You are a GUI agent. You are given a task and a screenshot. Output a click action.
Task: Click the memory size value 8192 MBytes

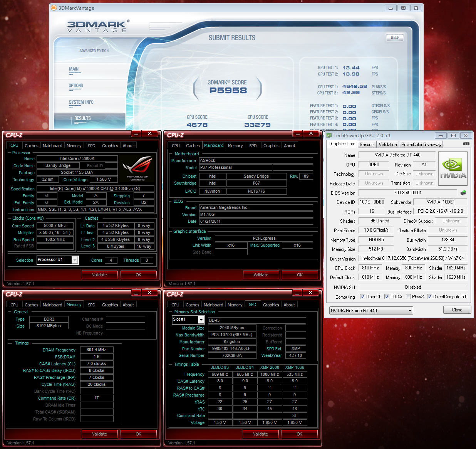49,326
